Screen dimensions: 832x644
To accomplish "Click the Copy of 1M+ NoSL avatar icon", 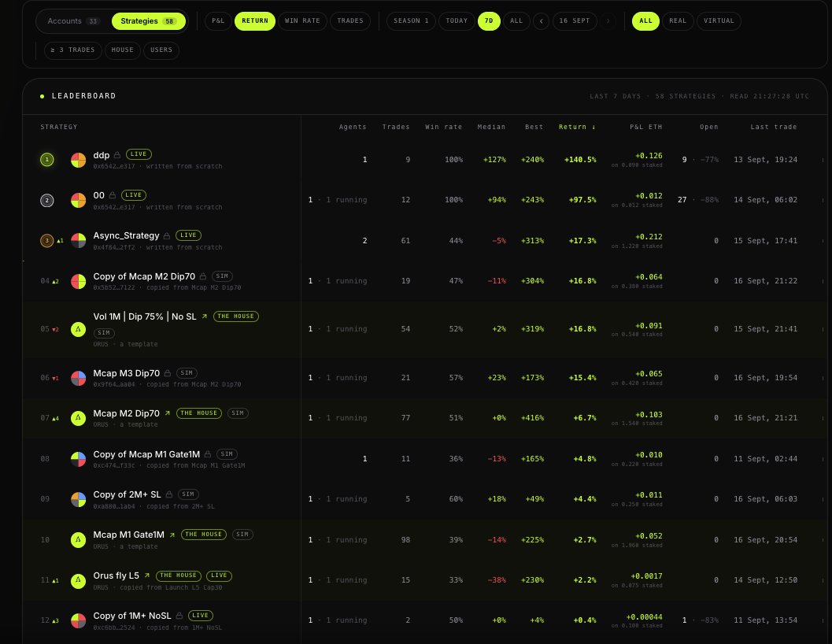I will [79, 620].
